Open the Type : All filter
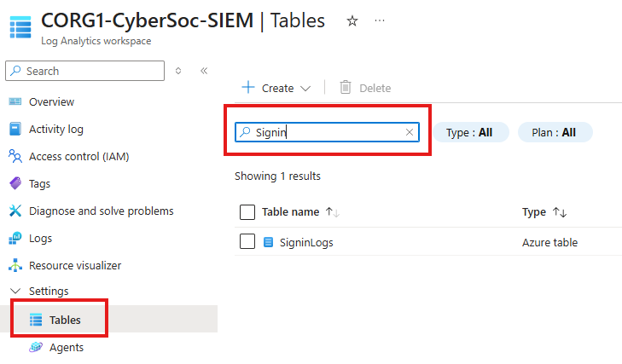Image resolution: width=622 pixels, height=364 pixels. [470, 132]
